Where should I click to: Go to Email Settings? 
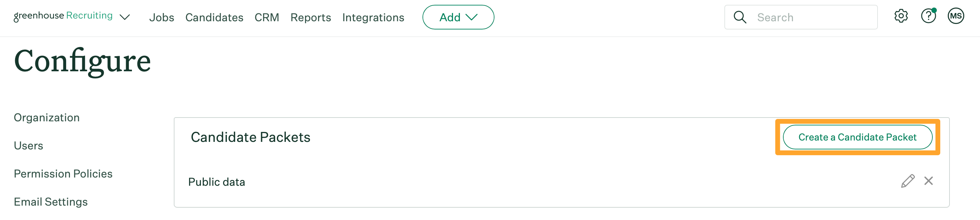pos(51,202)
